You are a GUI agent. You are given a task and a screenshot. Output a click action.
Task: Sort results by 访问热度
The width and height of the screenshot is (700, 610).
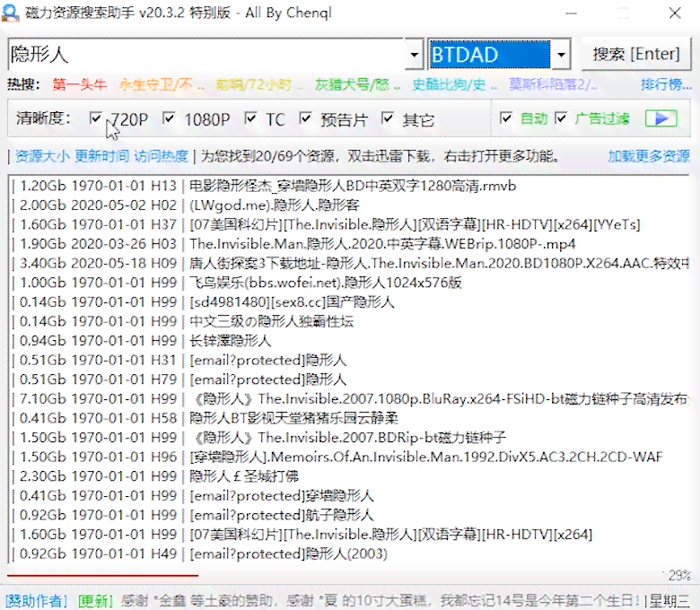tap(162, 156)
